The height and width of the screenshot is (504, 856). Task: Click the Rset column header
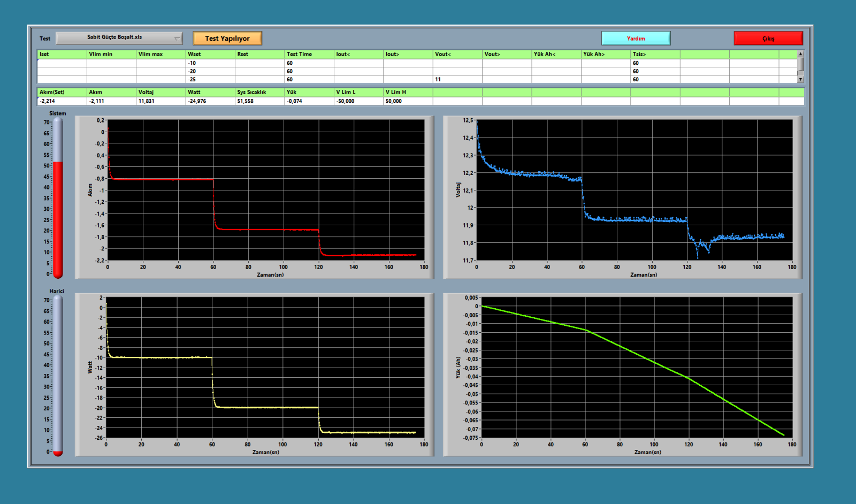point(259,54)
